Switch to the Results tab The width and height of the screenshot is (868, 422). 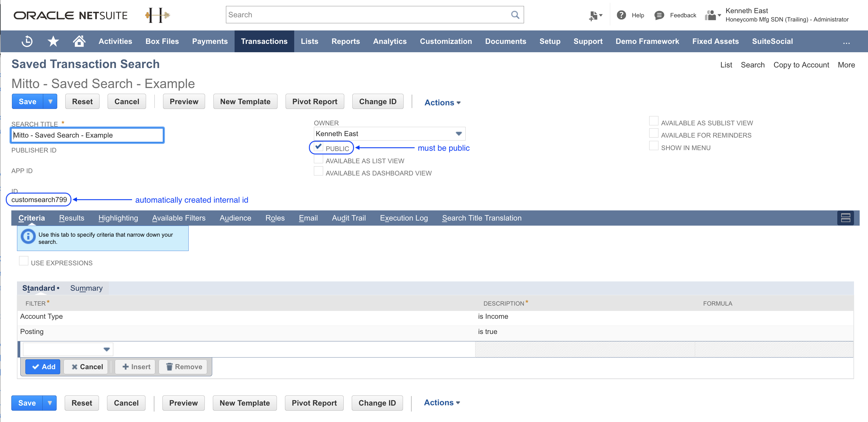click(x=72, y=218)
